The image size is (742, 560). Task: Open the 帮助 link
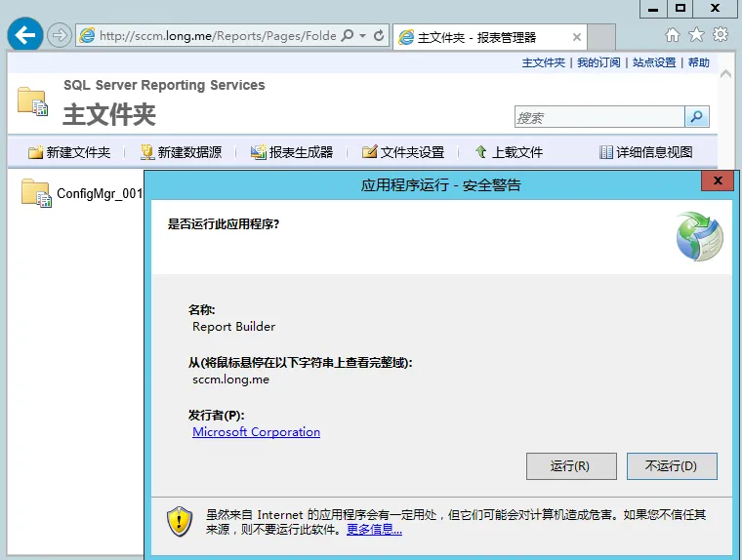[698, 62]
